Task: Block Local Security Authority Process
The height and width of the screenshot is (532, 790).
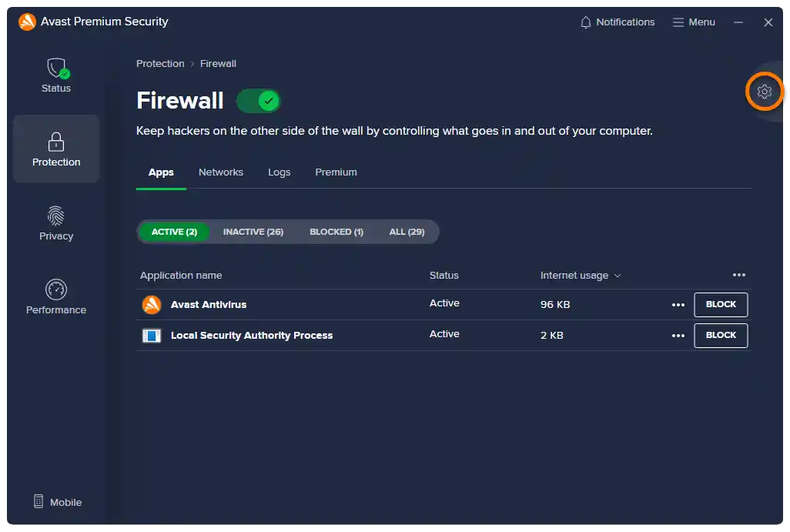Action: pyautogui.click(x=721, y=335)
